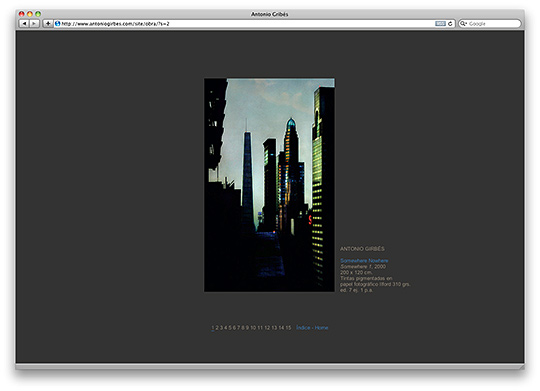Open page 8 in the pagination
Image resolution: width=540 pixels, height=391 pixels.
click(x=243, y=328)
